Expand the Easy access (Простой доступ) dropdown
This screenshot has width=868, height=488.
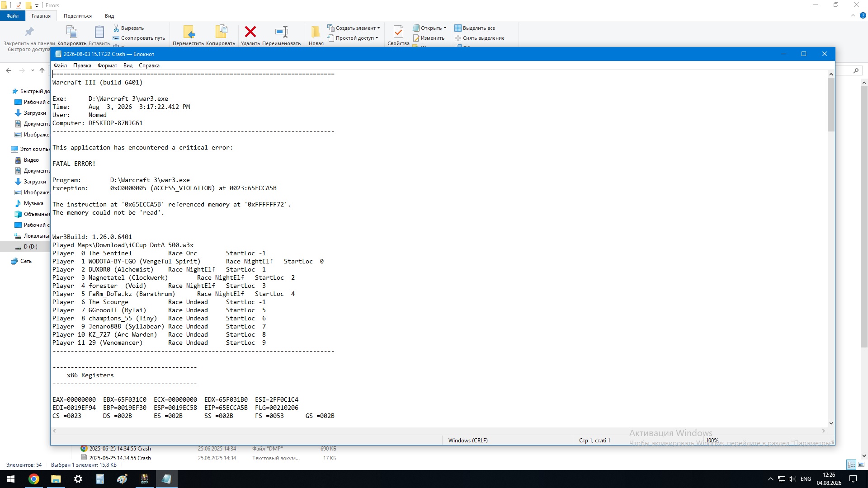[377, 38]
